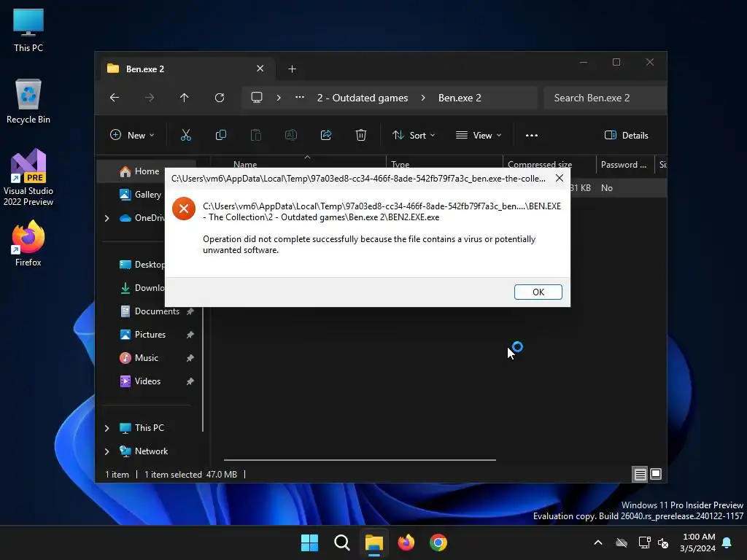Delete the selected file with trash icon
The width and height of the screenshot is (747, 560).
pyautogui.click(x=361, y=135)
